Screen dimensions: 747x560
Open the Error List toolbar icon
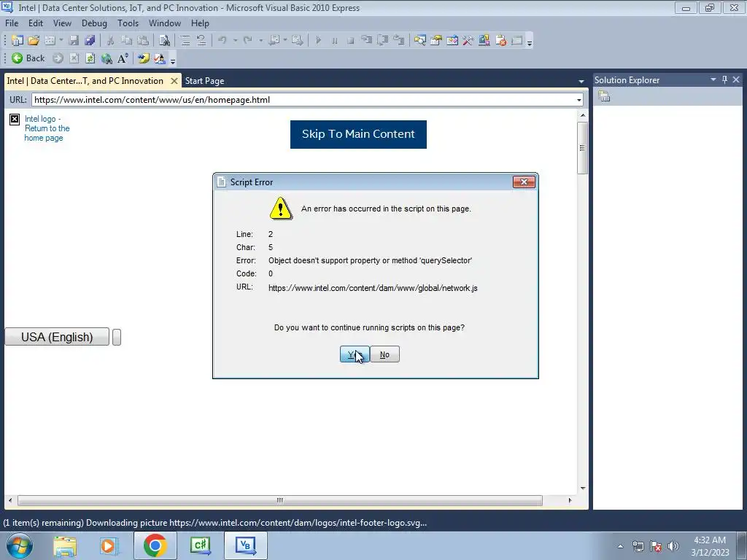tap(500, 41)
